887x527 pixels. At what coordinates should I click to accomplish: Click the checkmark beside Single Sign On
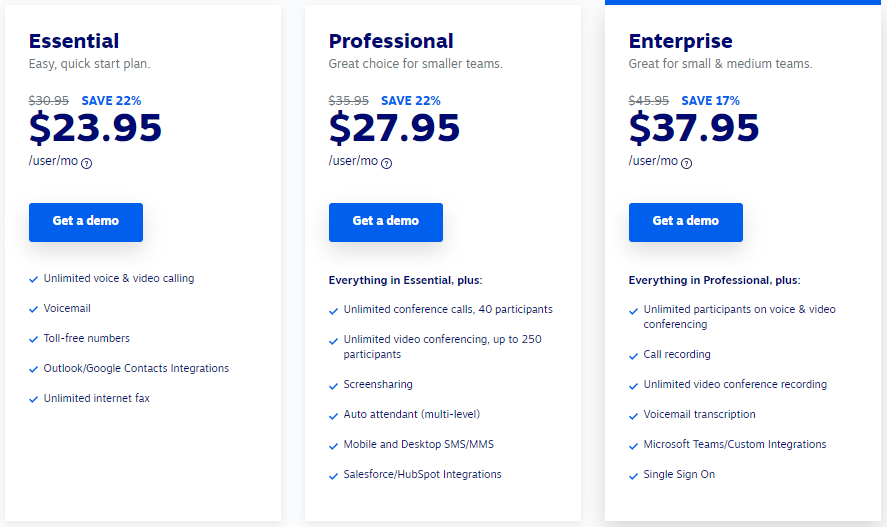coord(633,476)
